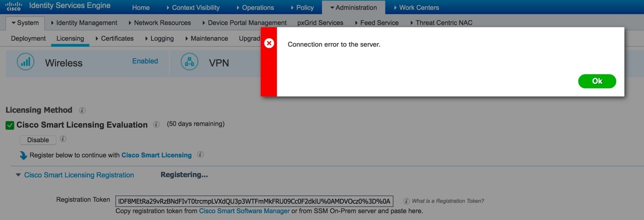
Task: Collapse the Cisco Smart Licensing Registration section
Action: [x=18, y=175]
